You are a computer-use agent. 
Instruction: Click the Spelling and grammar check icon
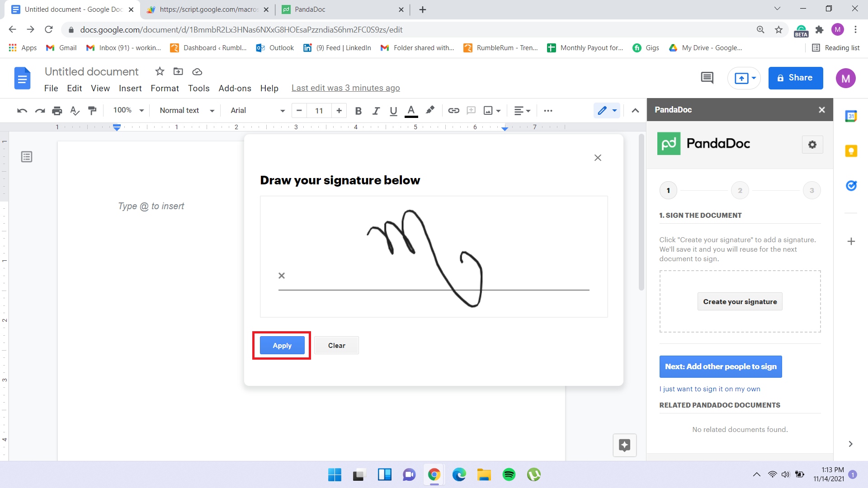[75, 111]
